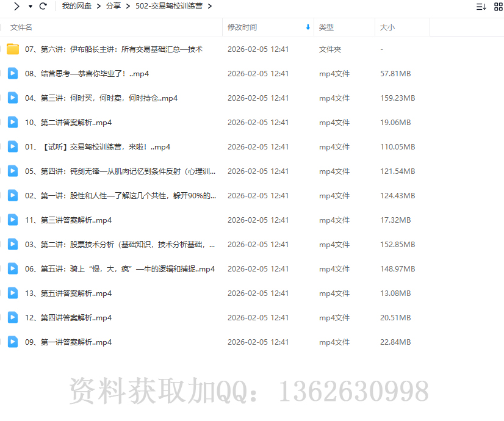
Task: Click video icon for 09、第一讲答案解析
Action: pos(13,342)
